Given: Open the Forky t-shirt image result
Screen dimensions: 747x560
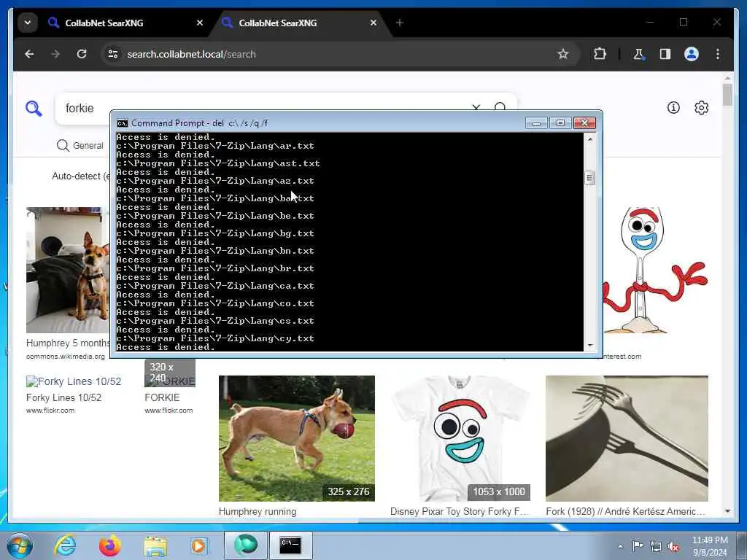Looking at the screenshot, I should point(460,438).
